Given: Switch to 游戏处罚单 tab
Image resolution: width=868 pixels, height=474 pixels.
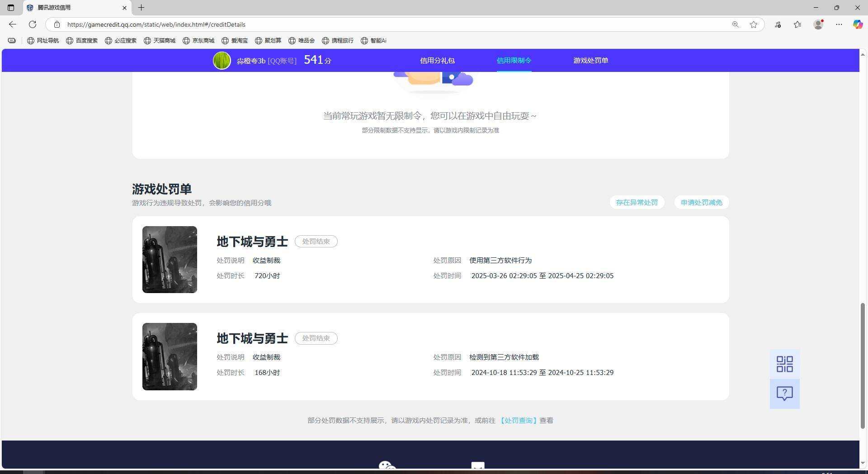Looking at the screenshot, I should [591, 61].
